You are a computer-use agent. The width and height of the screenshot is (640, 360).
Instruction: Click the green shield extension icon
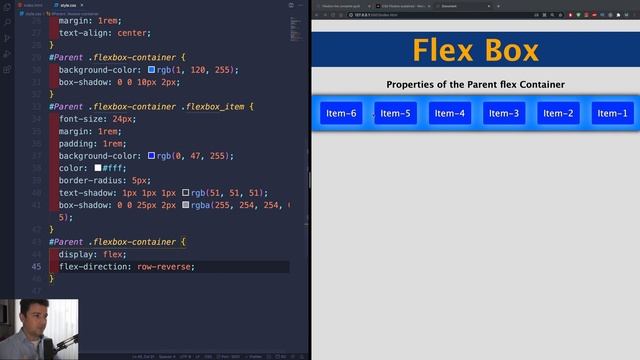pyautogui.click(x=578, y=15)
